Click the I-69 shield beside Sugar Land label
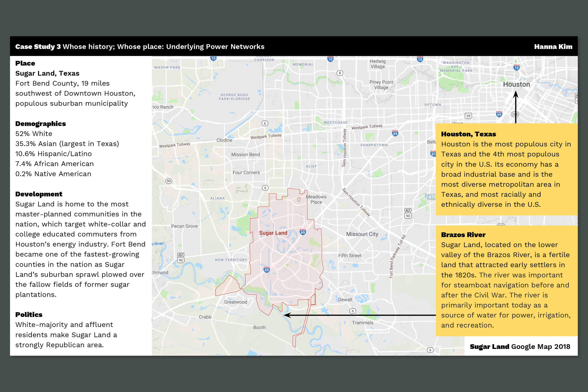 point(303,232)
